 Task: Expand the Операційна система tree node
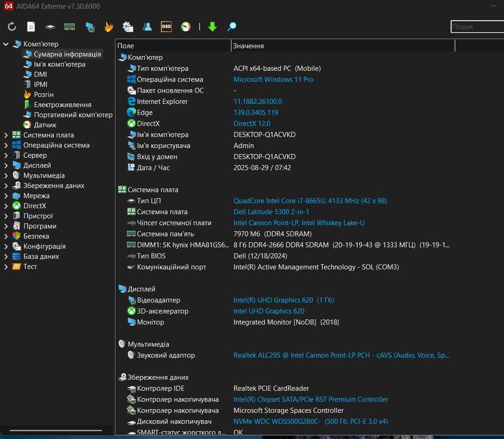tap(6, 145)
